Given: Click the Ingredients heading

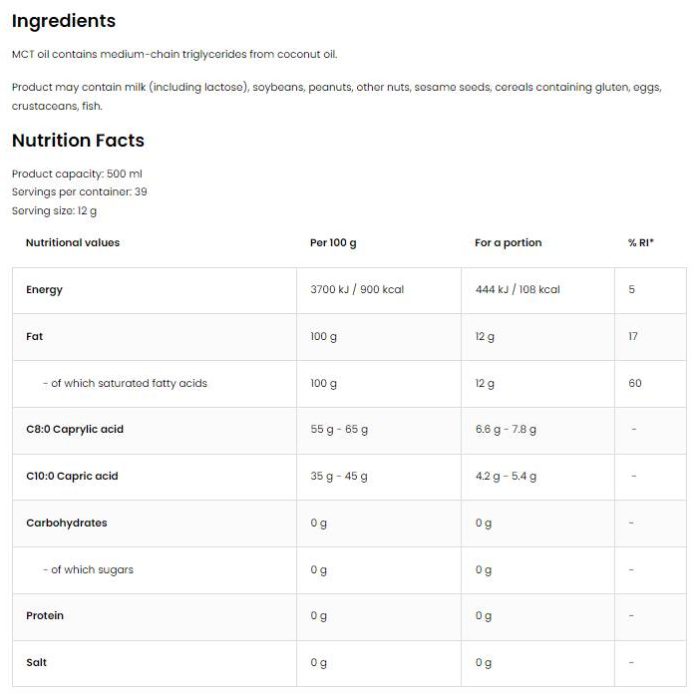Looking at the screenshot, I should (64, 21).
